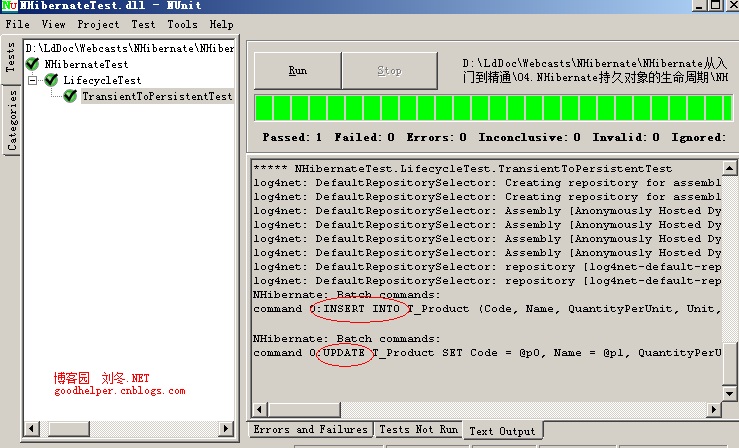The image size is (739, 448).
Task: Open the File menu
Action: pos(17,24)
